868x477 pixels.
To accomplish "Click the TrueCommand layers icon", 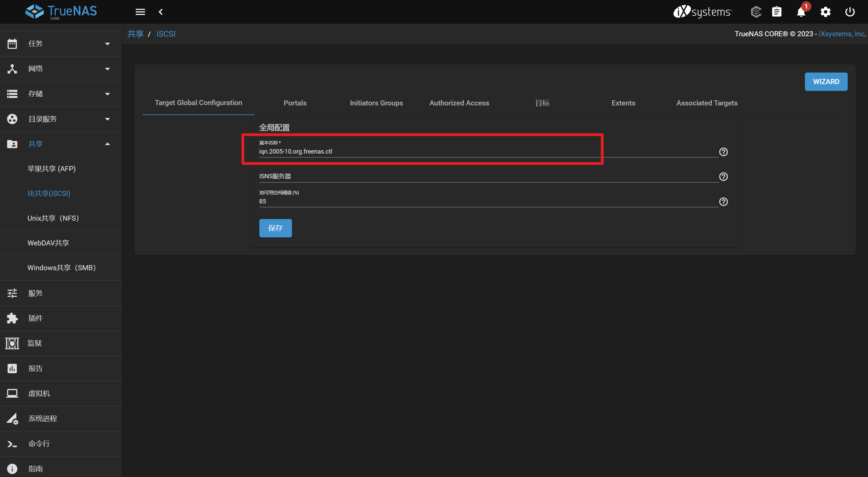I will click(756, 12).
